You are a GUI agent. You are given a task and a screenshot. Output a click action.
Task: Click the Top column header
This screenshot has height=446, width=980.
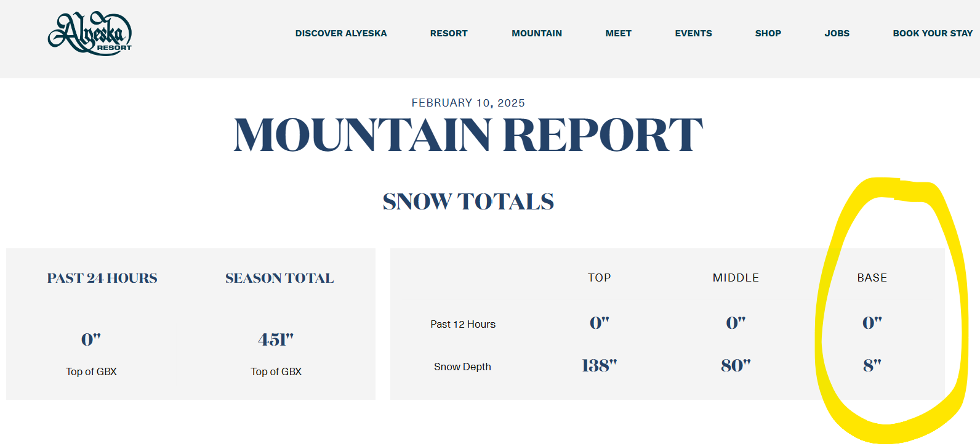coord(599,278)
